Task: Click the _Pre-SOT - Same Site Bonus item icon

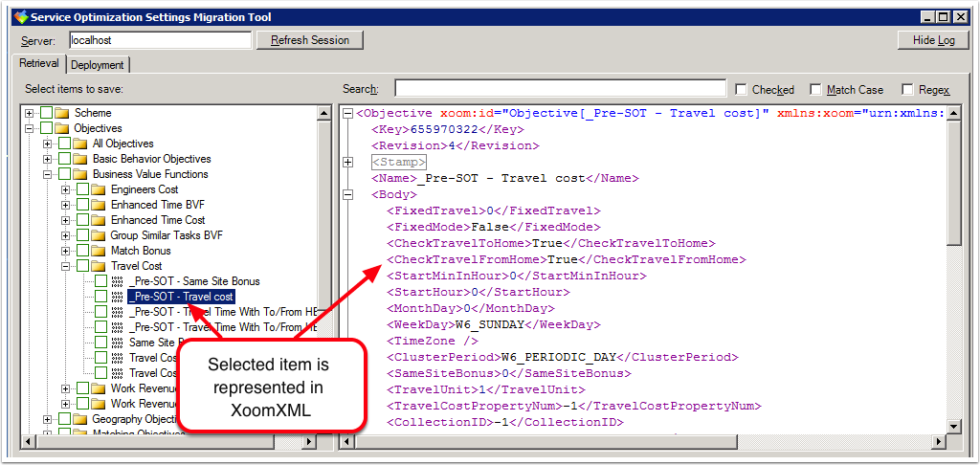Action: 118,281
